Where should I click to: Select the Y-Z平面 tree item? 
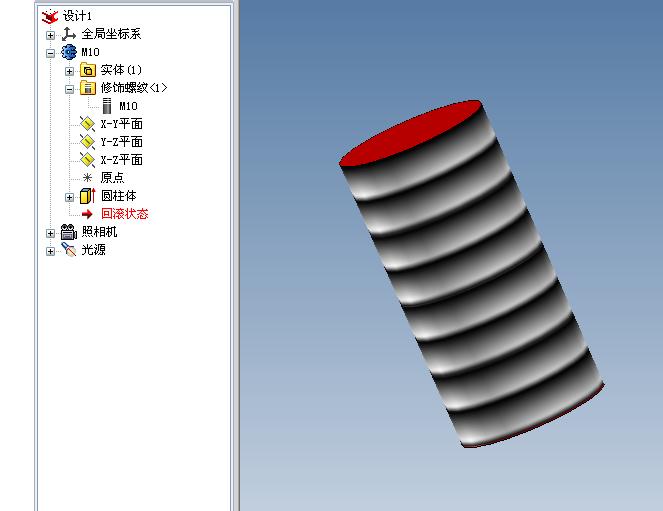click(121, 142)
